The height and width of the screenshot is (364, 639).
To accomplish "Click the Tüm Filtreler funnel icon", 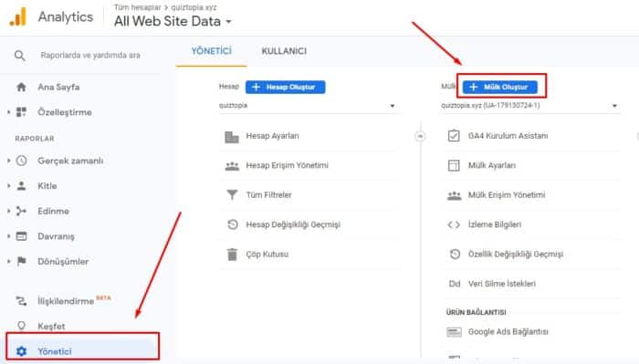I will point(232,194).
